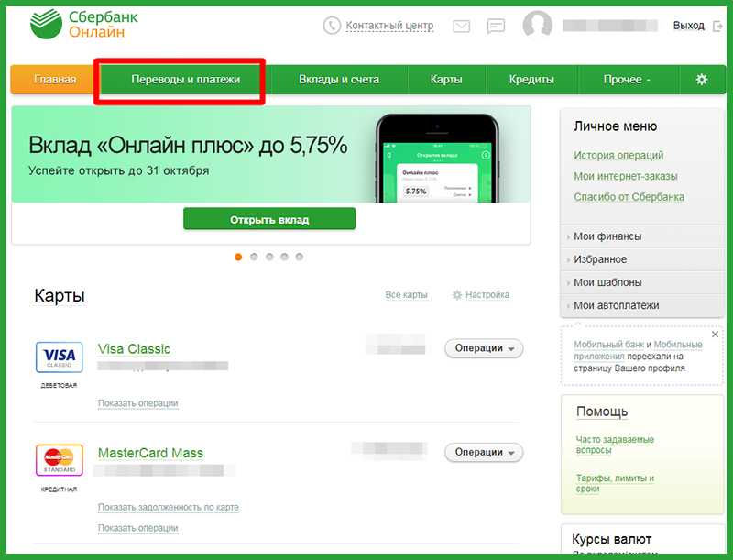Open Вклады и счета tab

click(x=339, y=80)
